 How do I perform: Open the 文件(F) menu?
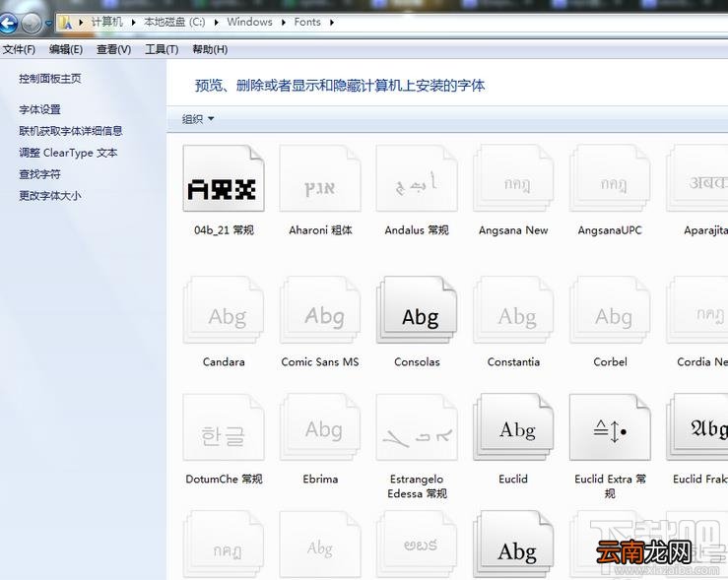pos(19,49)
